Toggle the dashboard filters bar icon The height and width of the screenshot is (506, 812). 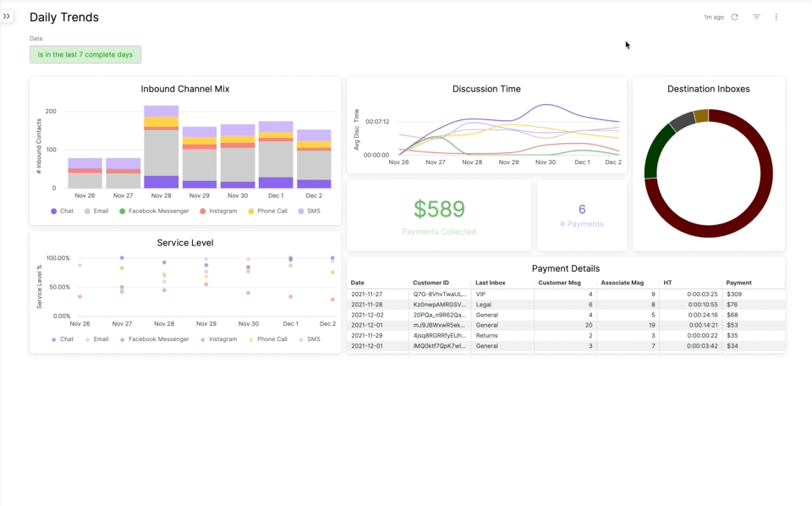(756, 17)
